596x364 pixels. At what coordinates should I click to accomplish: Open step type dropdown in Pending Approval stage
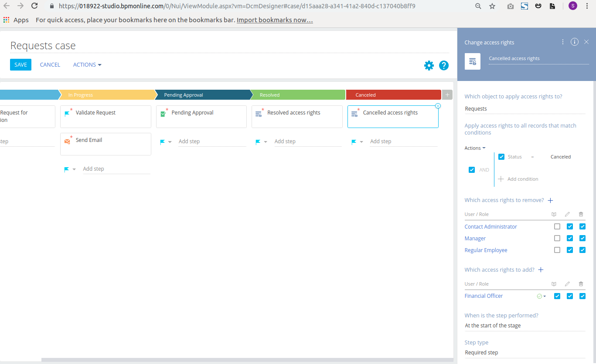[x=166, y=142]
